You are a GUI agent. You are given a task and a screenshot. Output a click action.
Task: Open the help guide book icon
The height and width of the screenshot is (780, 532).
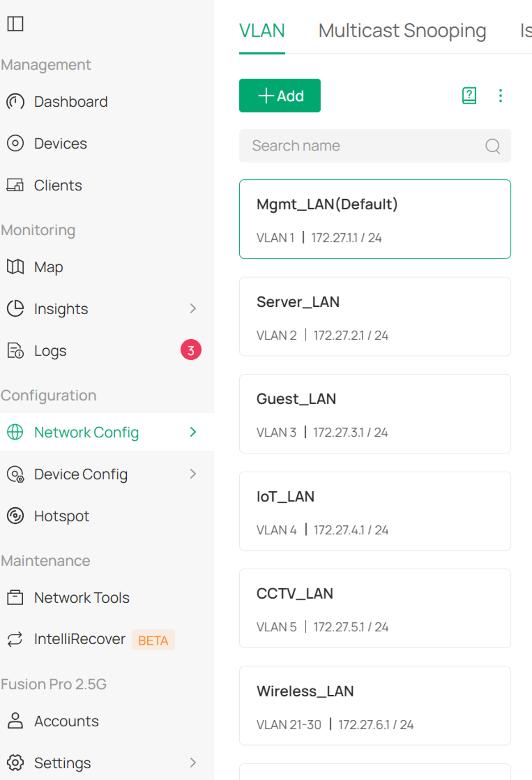[x=469, y=96]
